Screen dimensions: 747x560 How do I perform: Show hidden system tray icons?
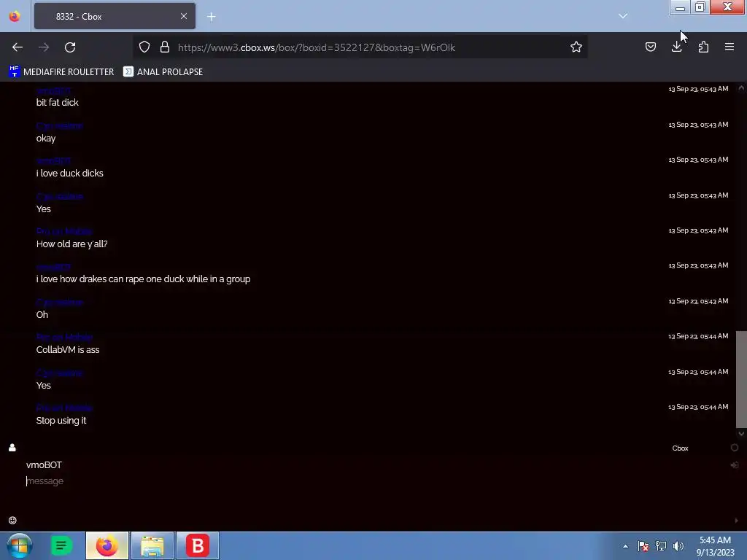coord(625,546)
